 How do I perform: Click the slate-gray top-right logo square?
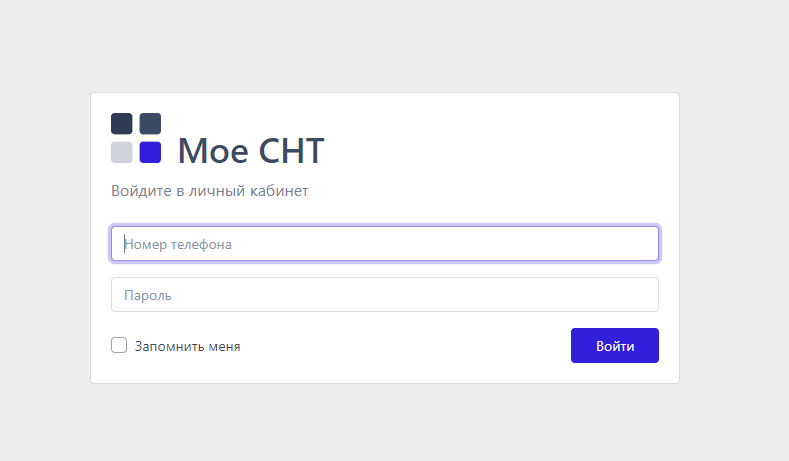tap(150, 124)
